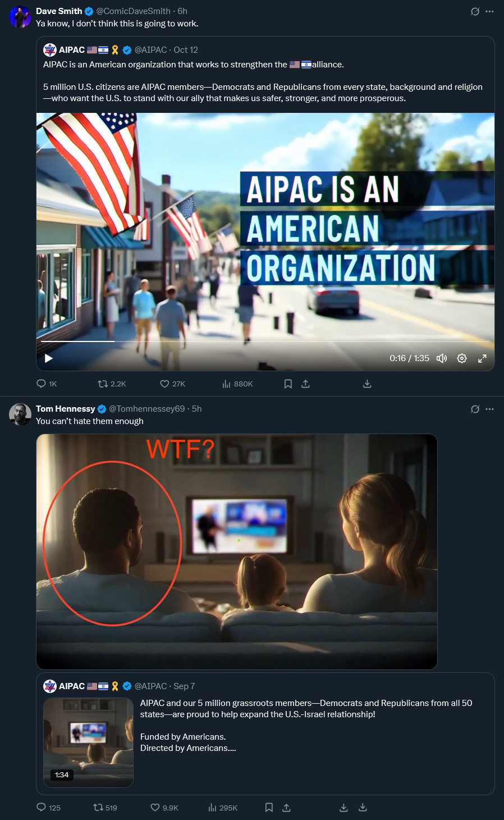Mute the video volume
Viewport: 504px width, 820px height.
click(442, 358)
